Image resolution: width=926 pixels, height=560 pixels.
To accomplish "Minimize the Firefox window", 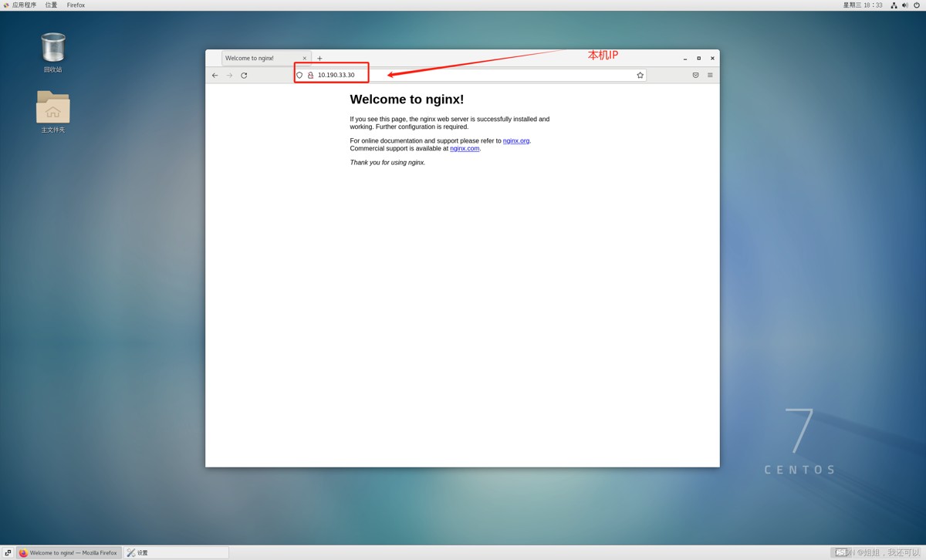I will pos(684,59).
